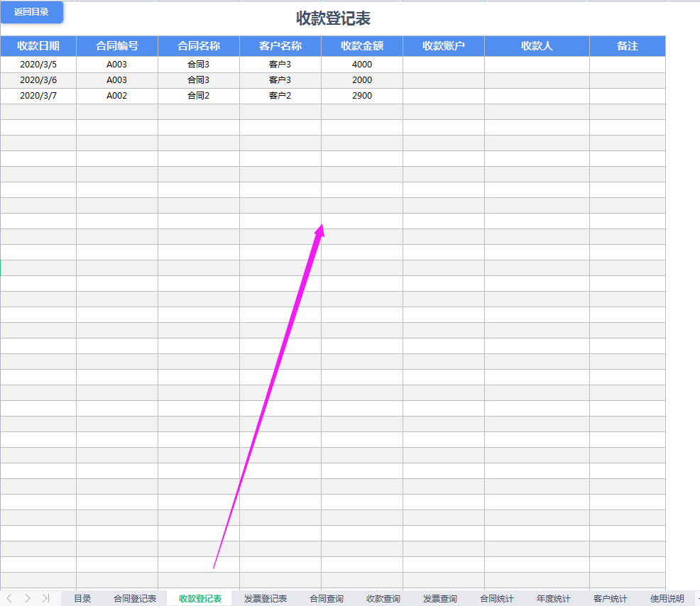Open the 年度统计 sheet tab
Viewport: 700px width, 606px height.
(552, 598)
